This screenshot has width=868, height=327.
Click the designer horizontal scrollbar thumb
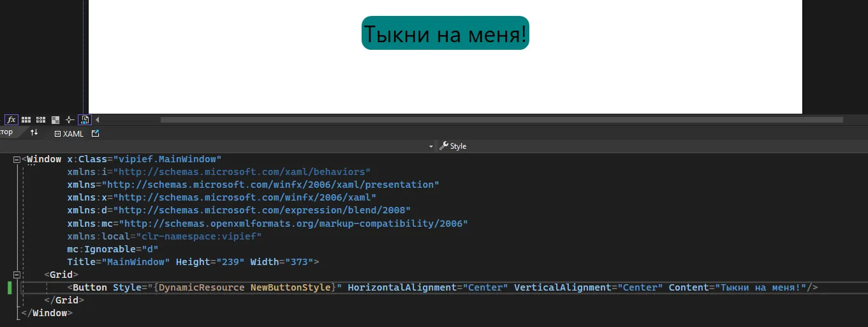point(501,119)
